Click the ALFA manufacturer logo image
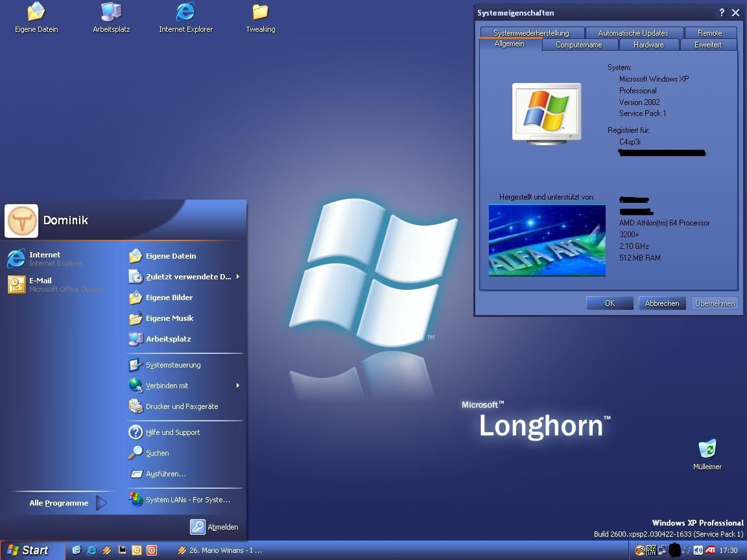The image size is (747, 560). (547, 240)
